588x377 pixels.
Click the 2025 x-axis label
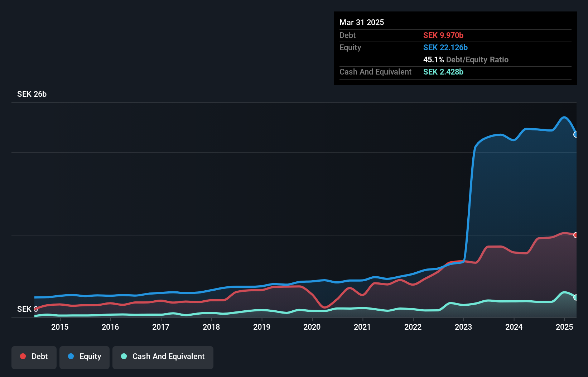(565, 327)
